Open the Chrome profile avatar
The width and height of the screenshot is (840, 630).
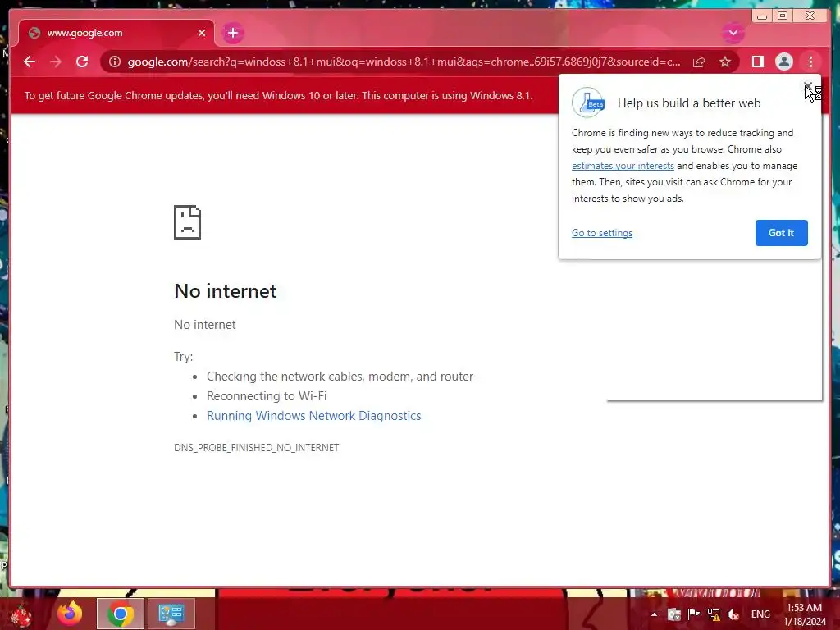pos(783,62)
